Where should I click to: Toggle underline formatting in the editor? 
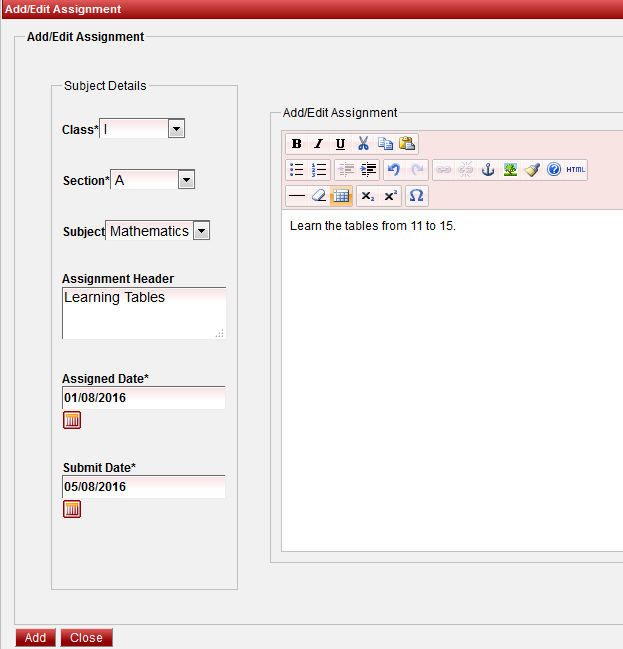pos(340,144)
